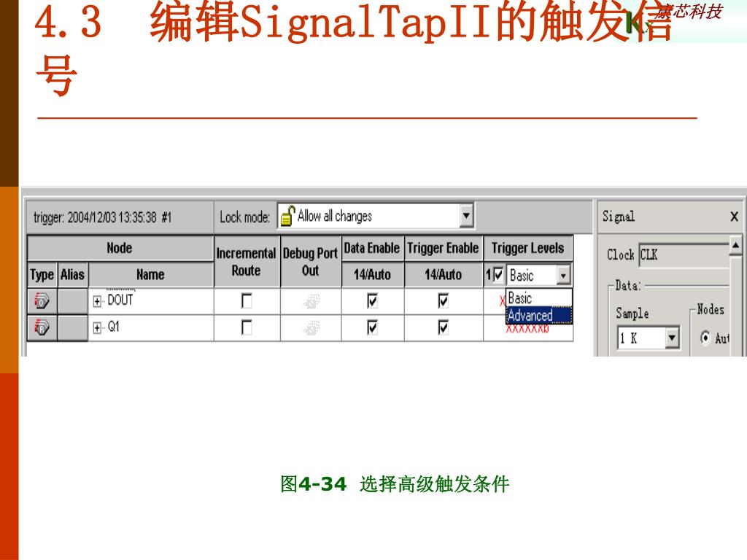Open the Lock mode dropdown arrow
The image size is (747, 560).
(x=466, y=216)
